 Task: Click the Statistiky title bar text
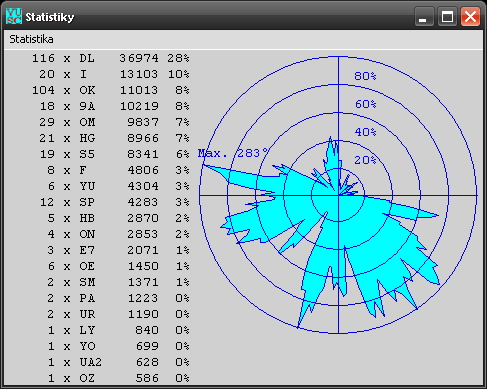50,17
